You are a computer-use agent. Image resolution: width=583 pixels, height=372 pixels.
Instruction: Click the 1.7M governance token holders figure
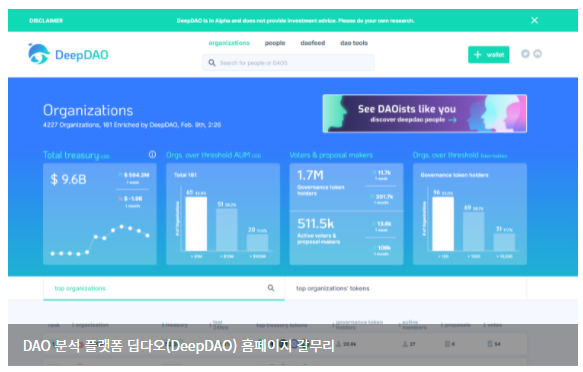(310, 175)
